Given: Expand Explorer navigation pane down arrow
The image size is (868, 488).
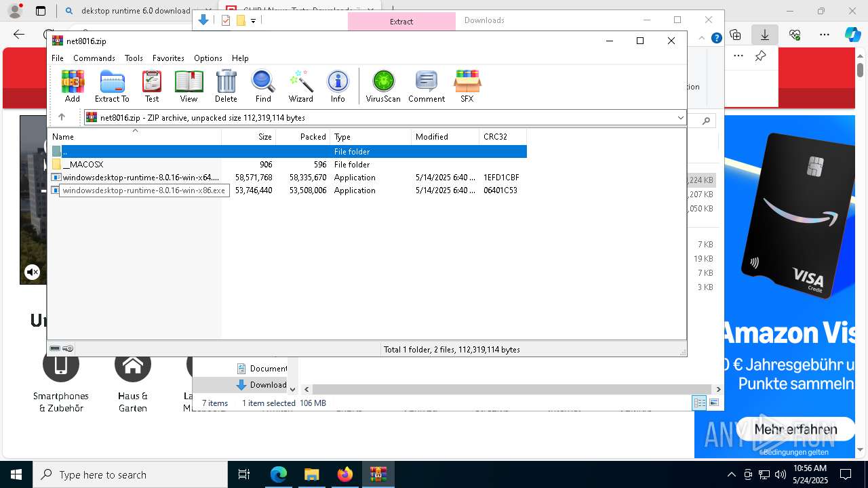Looking at the screenshot, I should click(x=293, y=390).
